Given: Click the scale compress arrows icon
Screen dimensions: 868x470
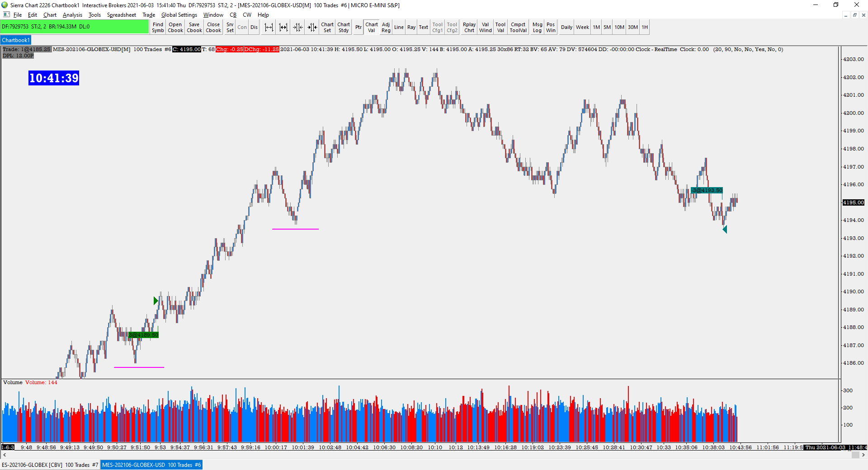Looking at the screenshot, I should coord(298,27).
